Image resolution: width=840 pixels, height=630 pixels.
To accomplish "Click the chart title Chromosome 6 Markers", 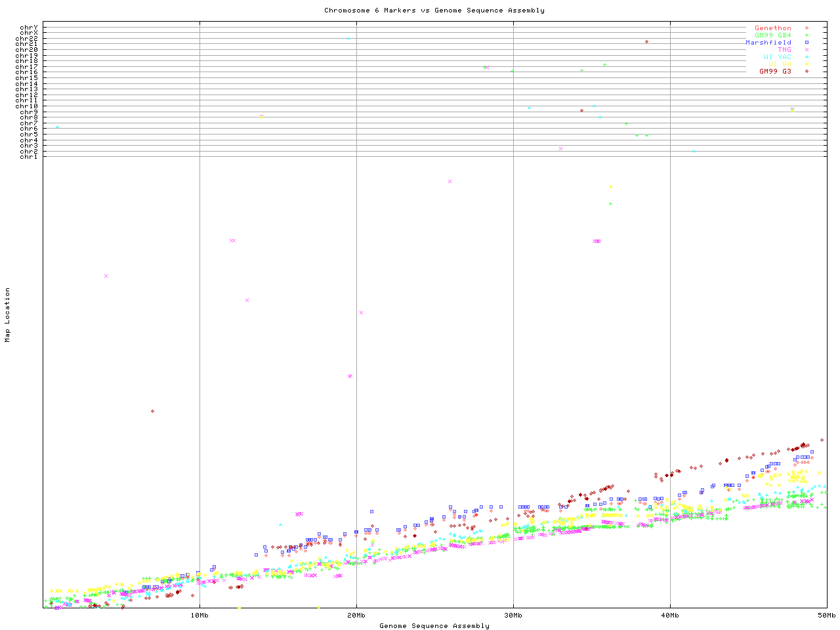I will point(434,10).
